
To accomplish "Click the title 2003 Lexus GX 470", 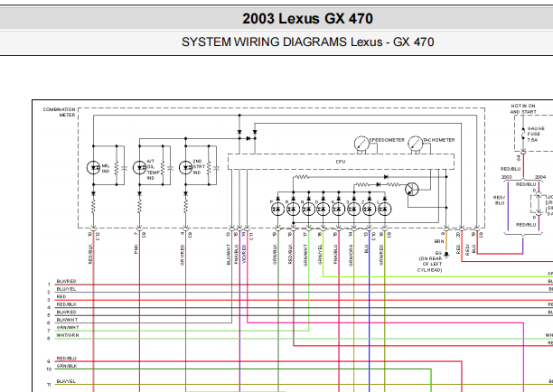I will (x=307, y=19).
